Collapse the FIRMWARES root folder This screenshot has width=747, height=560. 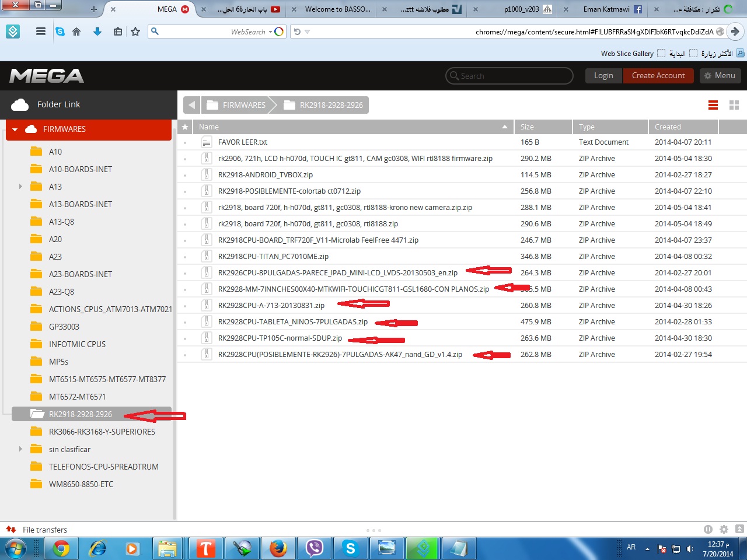point(15,129)
